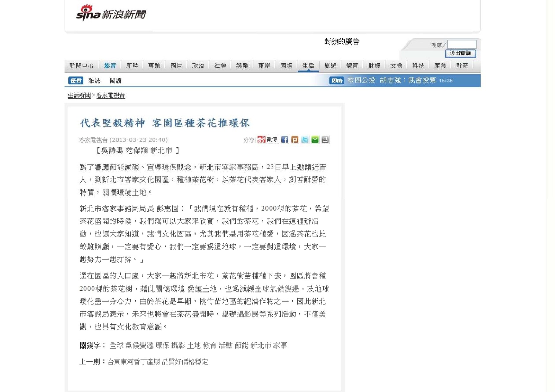The image size is (555, 392).
Task: Click keyword 全球
Action: point(116,345)
